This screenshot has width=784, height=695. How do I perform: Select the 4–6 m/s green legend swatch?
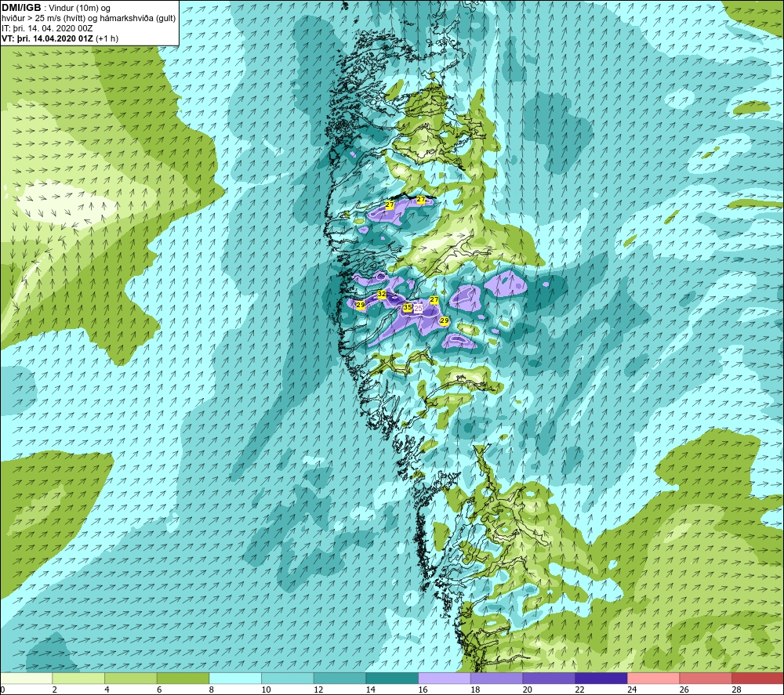[x=130, y=678]
